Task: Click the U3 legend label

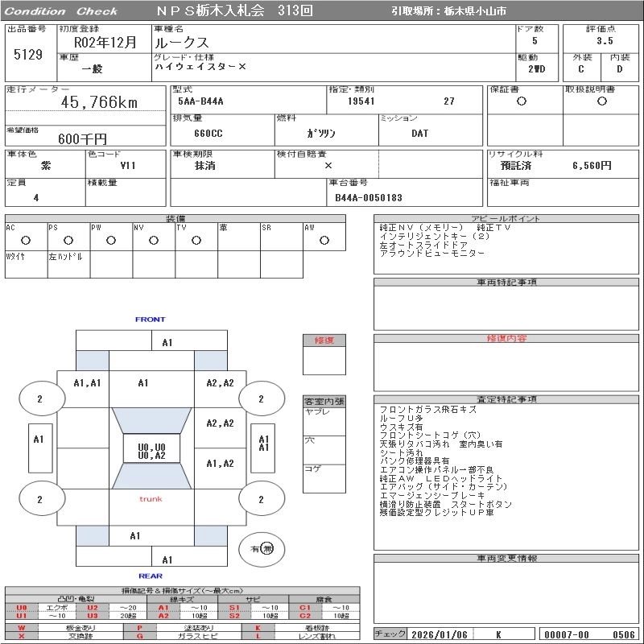Action: (x=93, y=616)
